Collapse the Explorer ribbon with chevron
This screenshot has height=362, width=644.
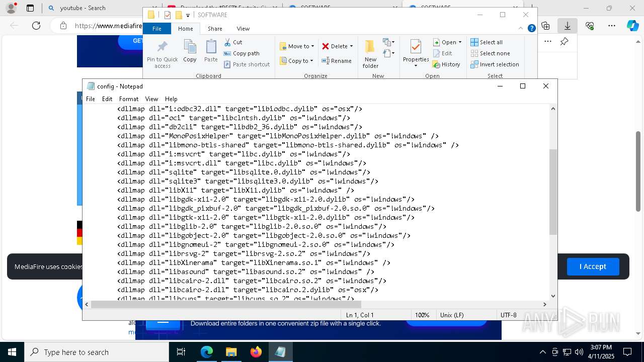tap(521, 28)
